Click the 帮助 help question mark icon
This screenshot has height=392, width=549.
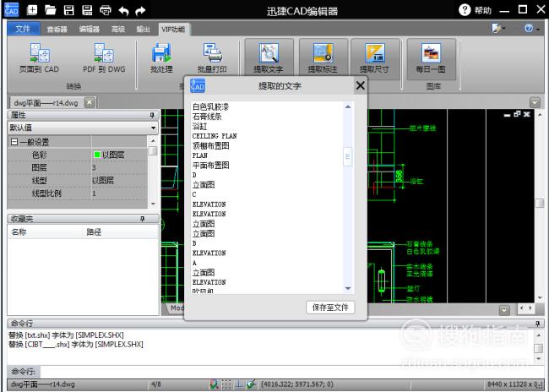tap(465, 10)
